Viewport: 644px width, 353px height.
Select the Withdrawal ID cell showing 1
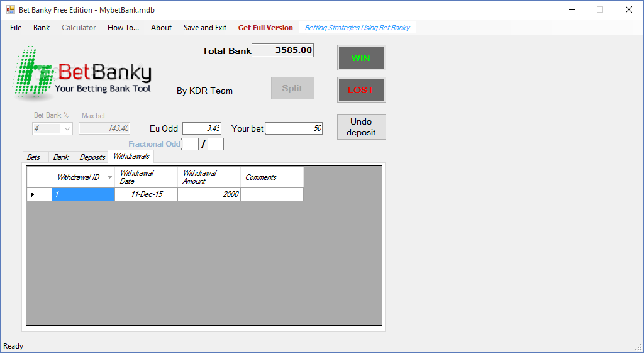pyautogui.click(x=84, y=194)
